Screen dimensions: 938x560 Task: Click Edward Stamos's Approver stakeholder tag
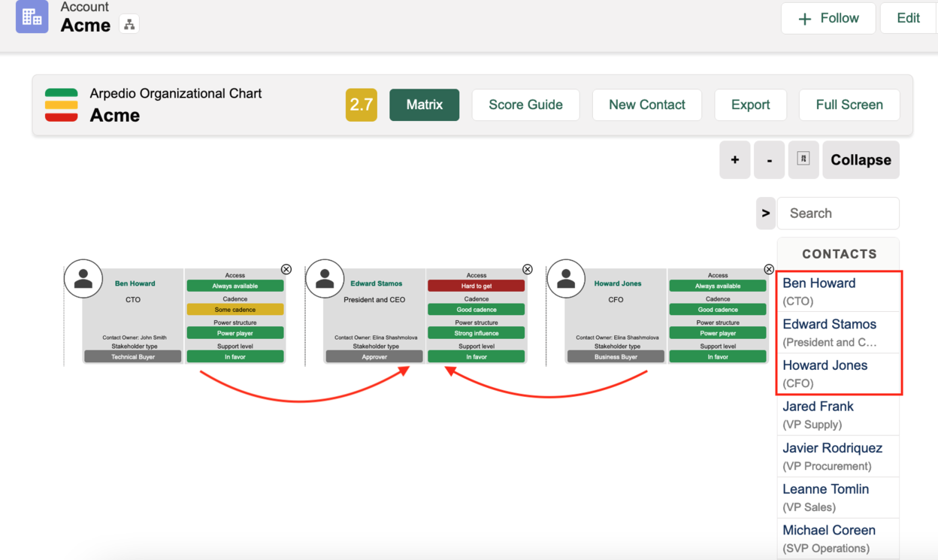pos(374,357)
